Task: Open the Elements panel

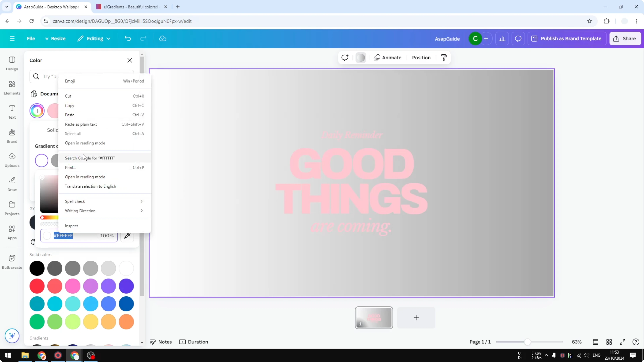Action: click(x=12, y=88)
